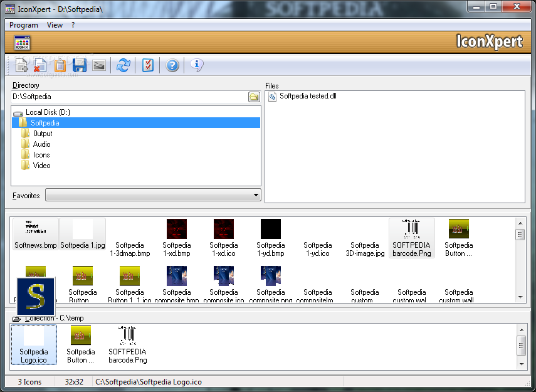Click the add new icon file toolbar button

coord(21,65)
